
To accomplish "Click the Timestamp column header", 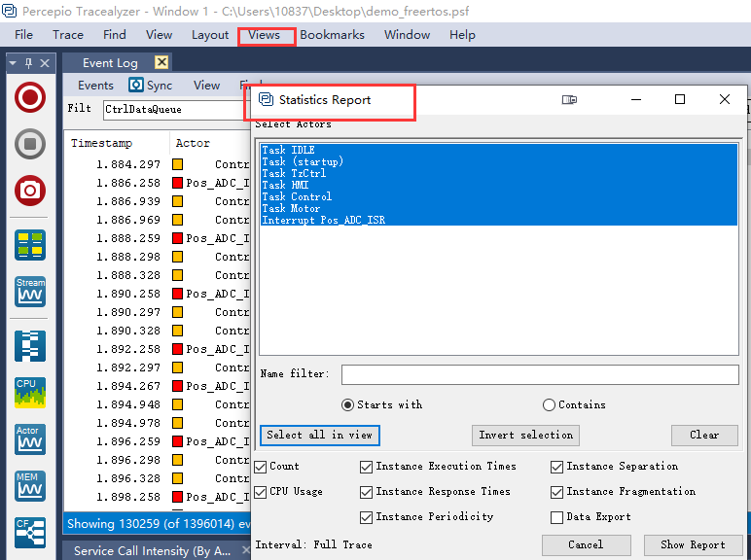I will (x=101, y=143).
